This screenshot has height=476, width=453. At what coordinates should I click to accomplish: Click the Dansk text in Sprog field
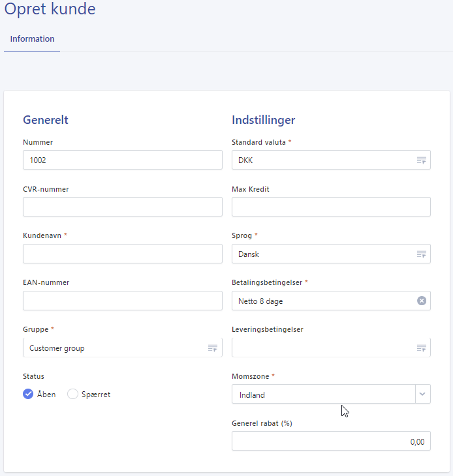click(x=249, y=254)
